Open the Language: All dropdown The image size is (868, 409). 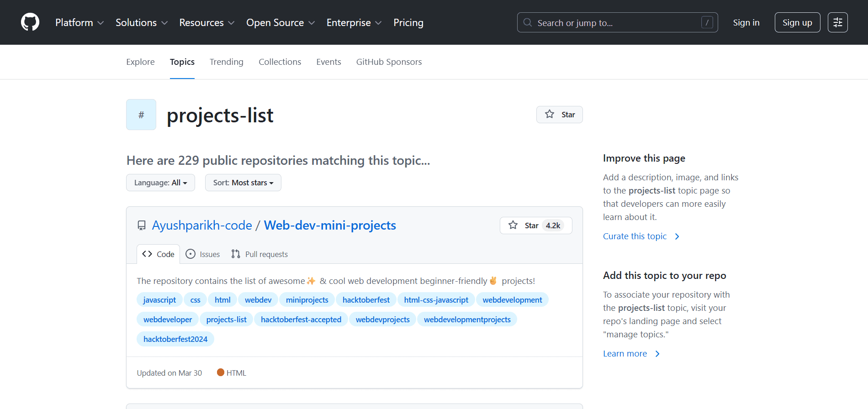[x=160, y=183]
